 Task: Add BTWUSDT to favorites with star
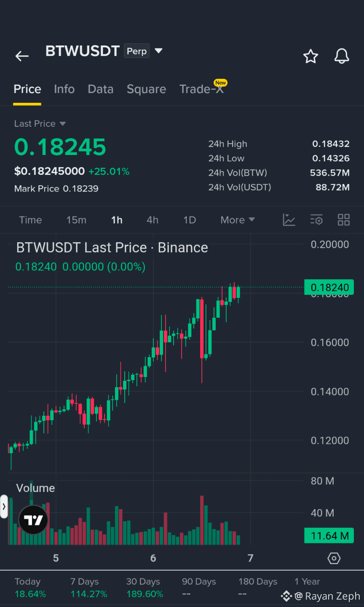coord(310,56)
